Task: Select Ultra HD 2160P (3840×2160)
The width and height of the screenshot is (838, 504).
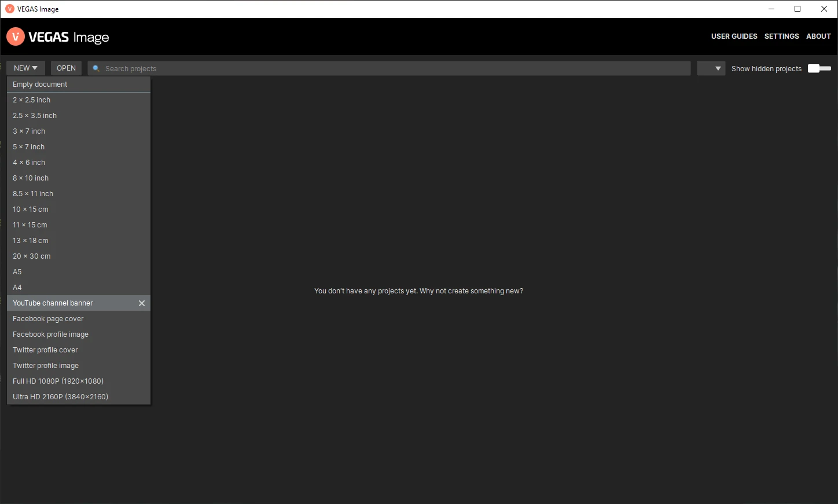Action: [x=79, y=397]
